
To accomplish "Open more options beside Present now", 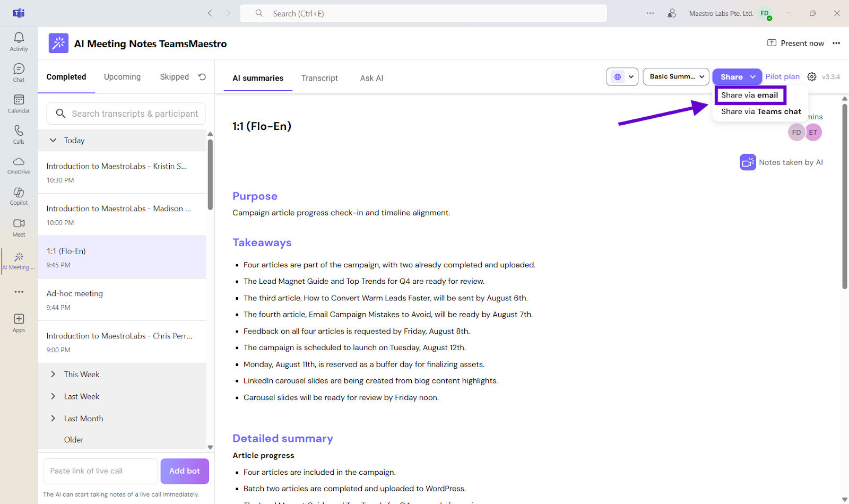I will [x=836, y=44].
